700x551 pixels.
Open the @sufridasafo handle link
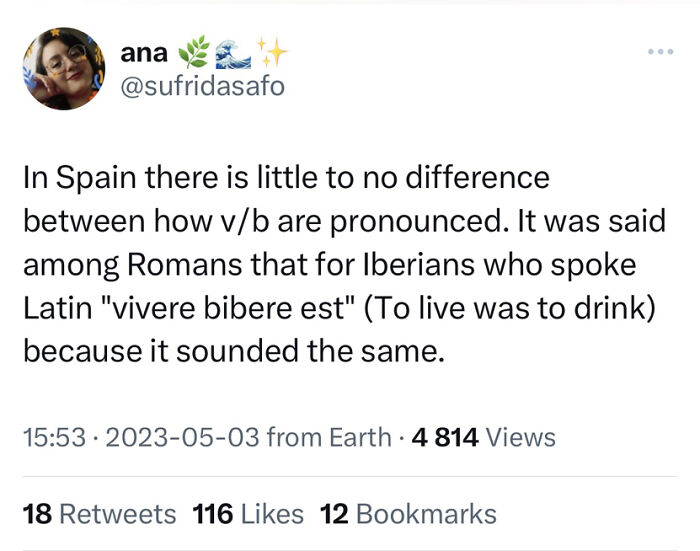tap(201, 87)
